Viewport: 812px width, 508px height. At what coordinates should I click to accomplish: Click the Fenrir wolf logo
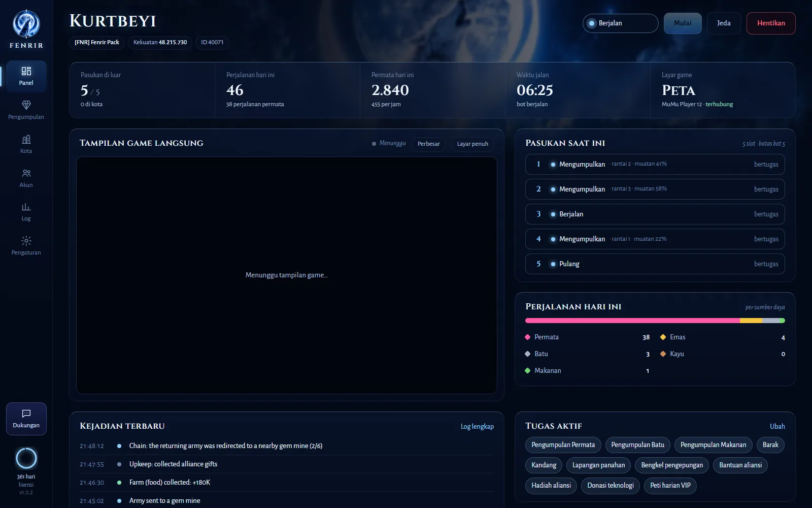pyautogui.click(x=26, y=24)
